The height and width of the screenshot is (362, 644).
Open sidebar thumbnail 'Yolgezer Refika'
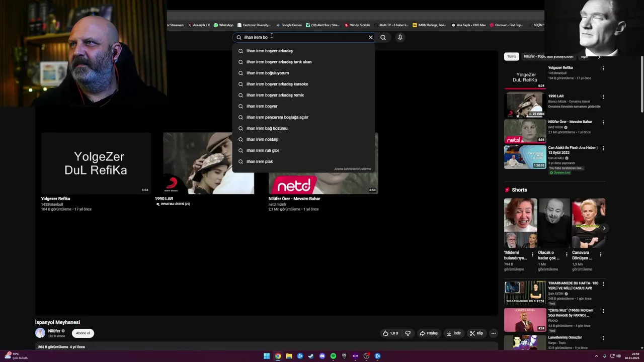tap(525, 77)
